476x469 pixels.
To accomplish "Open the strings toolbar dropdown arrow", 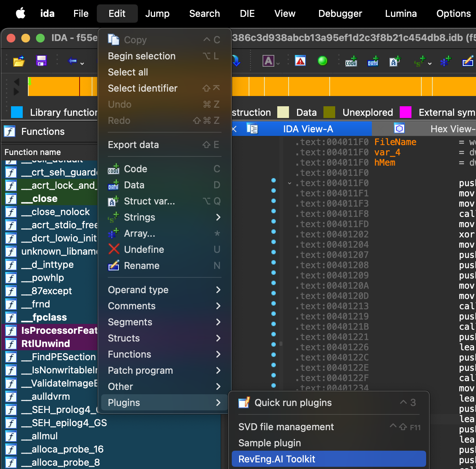I will tap(430, 63).
